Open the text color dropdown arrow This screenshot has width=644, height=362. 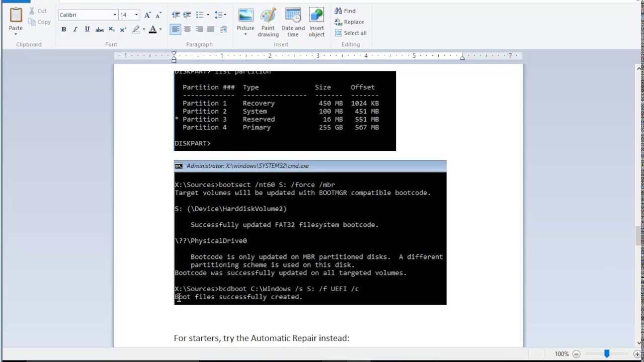click(x=160, y=30)
